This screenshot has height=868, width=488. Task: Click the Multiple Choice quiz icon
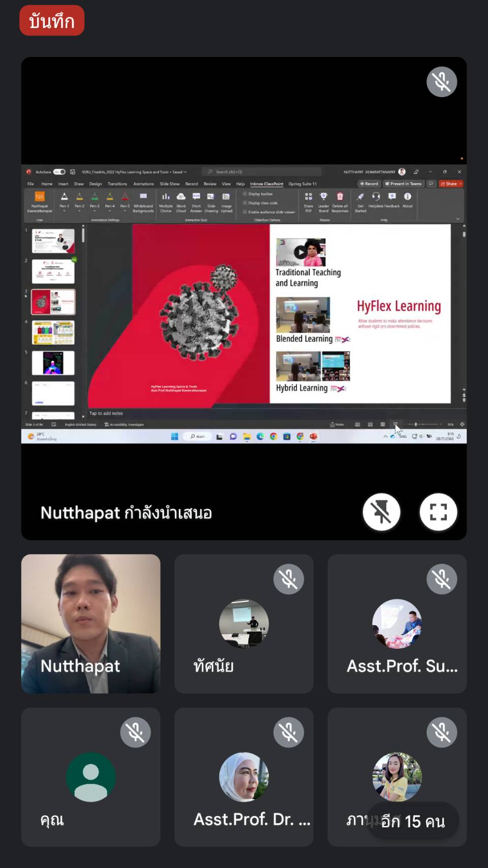click(166, 197)
